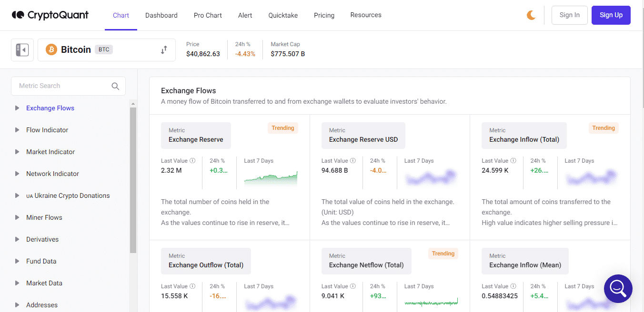Click the magnifier icon in Metric Search
This screenshot has width=644, height=312.
[115, 86]
